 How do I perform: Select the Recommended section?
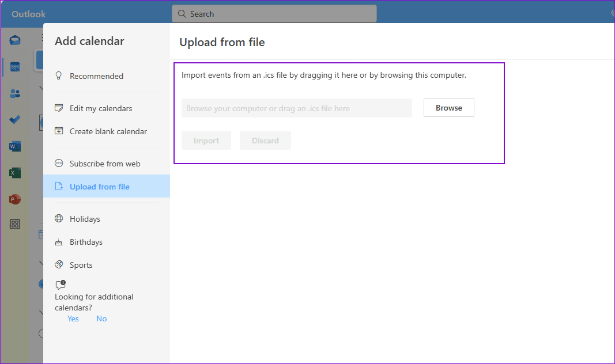(x=96, y=75)
